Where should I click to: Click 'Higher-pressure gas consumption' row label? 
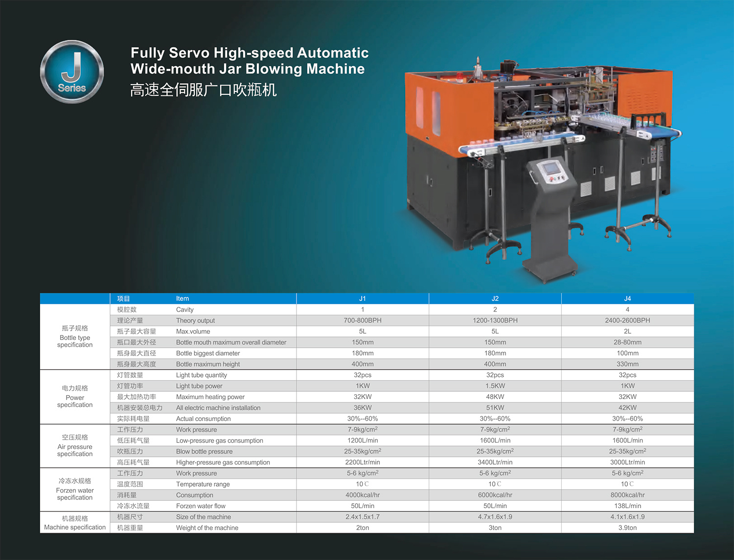[x=223, y=462]
